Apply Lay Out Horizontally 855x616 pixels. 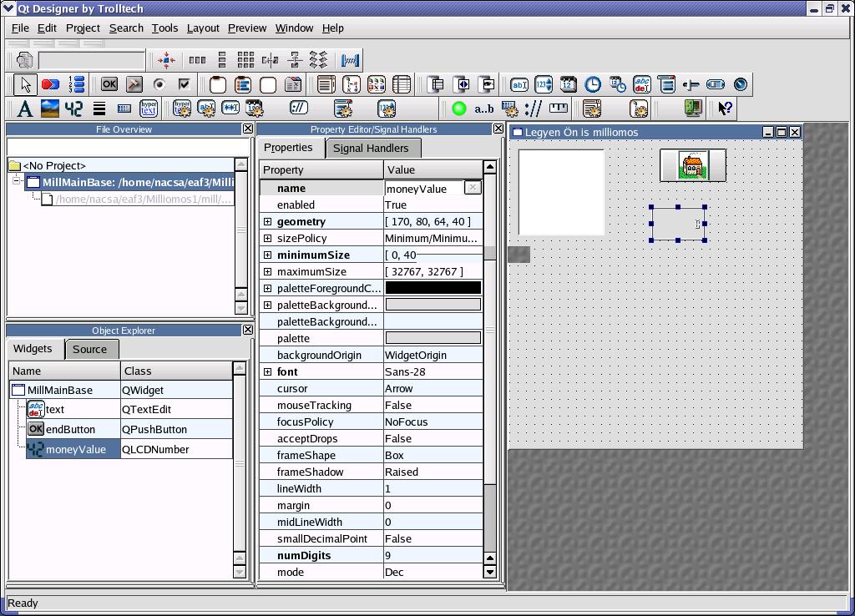coord(197,60)
